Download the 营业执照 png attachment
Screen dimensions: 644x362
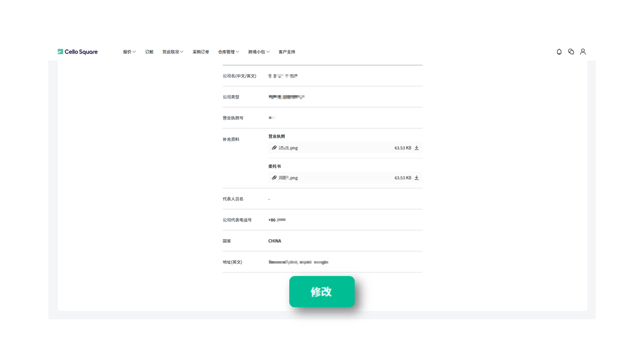416,147
